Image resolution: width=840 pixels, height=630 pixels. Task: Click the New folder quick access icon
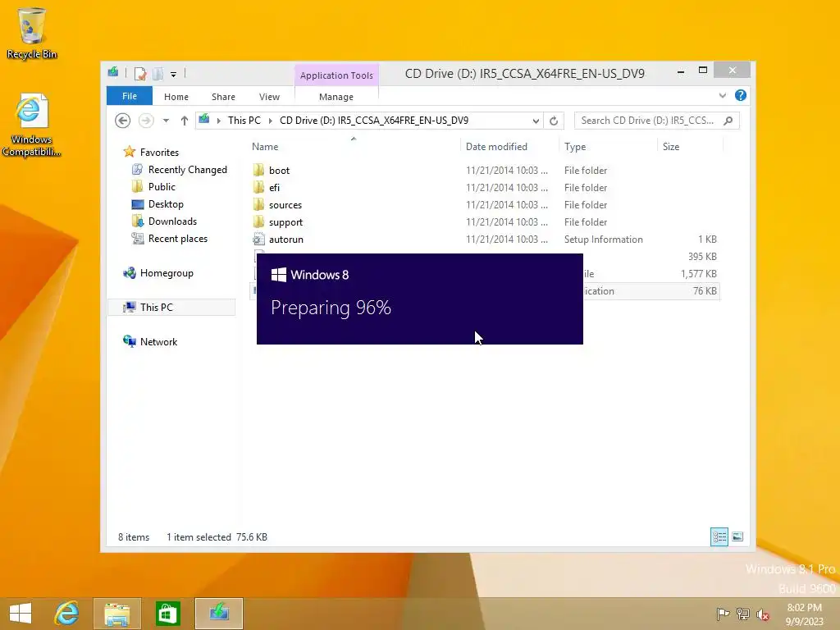158,74
